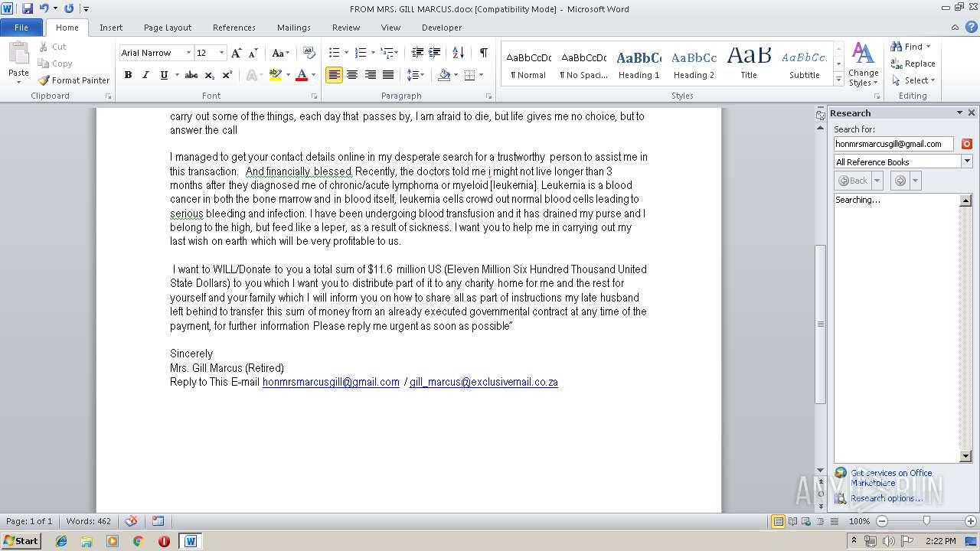
Task: Open the File tab
Action: click(x=21, y=28)
